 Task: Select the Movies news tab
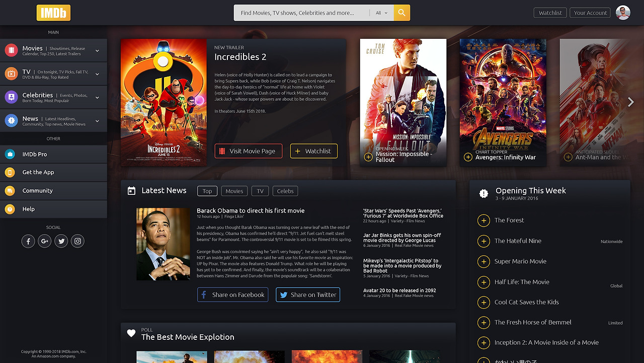point(234,191)
